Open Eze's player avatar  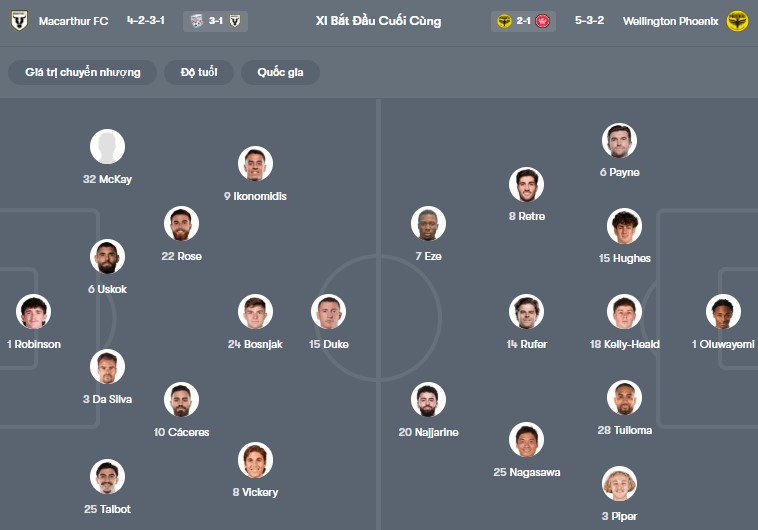(x=428, y=224)
